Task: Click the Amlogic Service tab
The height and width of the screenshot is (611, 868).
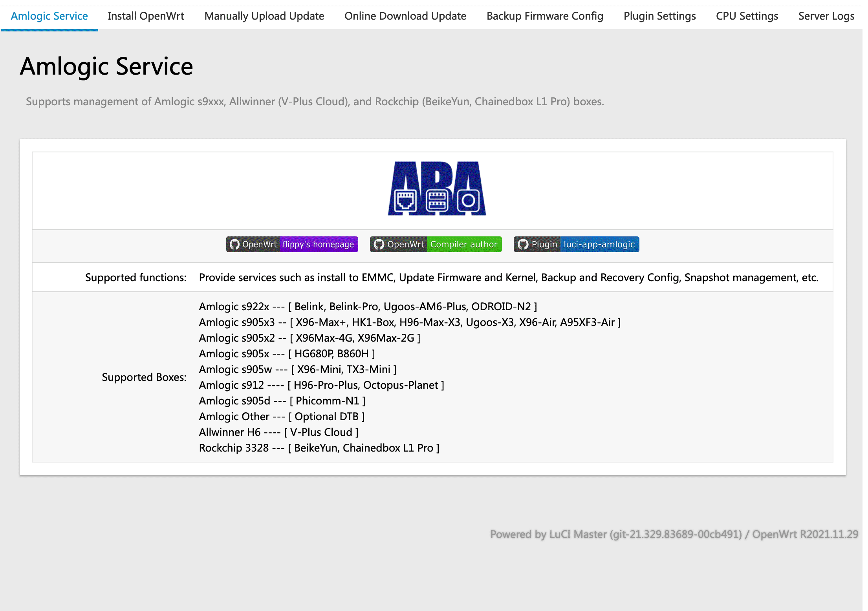Action: click(x=49, y=15)
